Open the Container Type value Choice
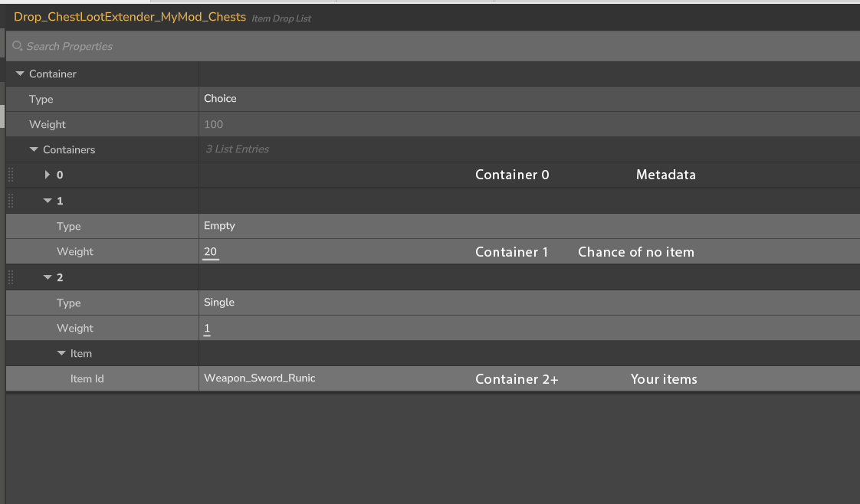860x504 pixels. (x=221, y=99)
